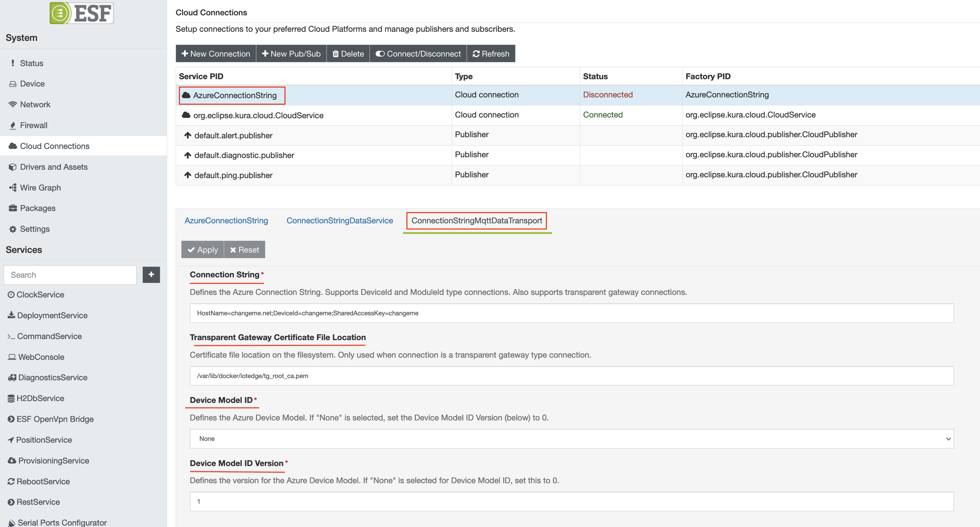
Task: Open the Wire Graph editor
Action: [x=40, y=188]
